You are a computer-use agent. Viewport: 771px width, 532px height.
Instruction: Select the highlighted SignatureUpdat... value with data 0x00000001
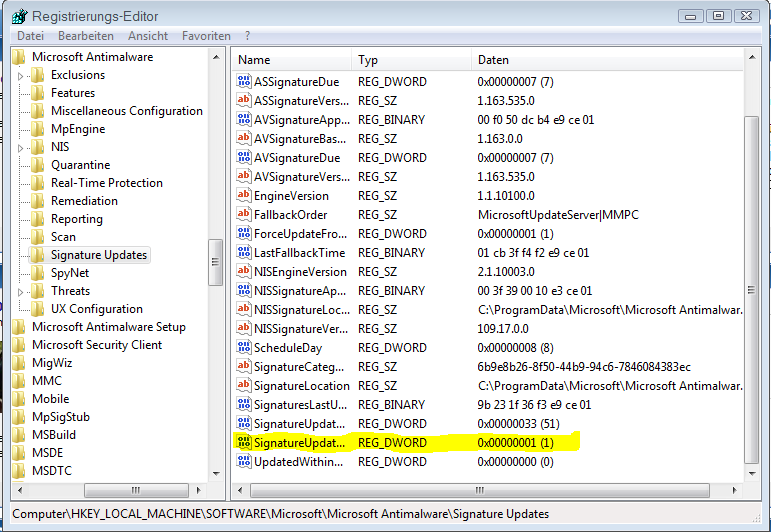pos(299,443)
